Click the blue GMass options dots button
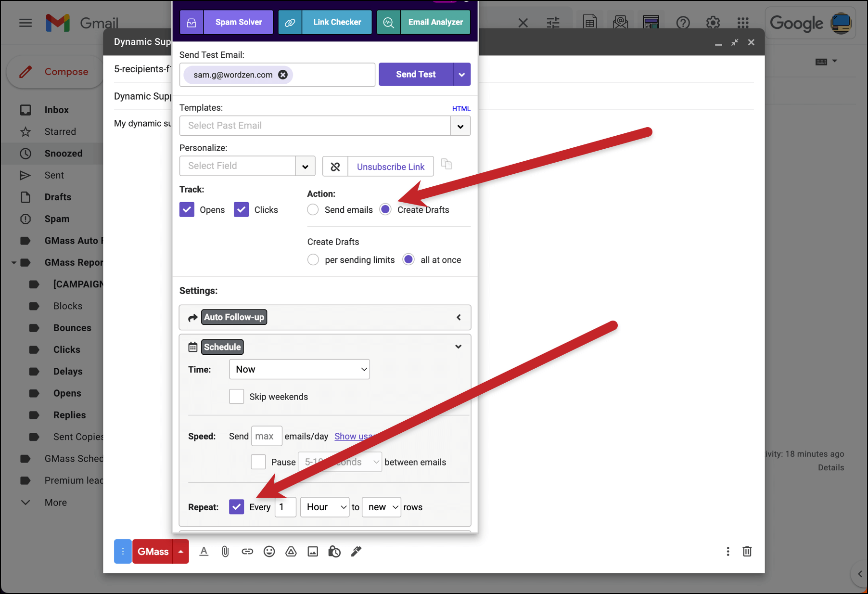Viewport: 868px width, 594px height. tap(123, 552)
